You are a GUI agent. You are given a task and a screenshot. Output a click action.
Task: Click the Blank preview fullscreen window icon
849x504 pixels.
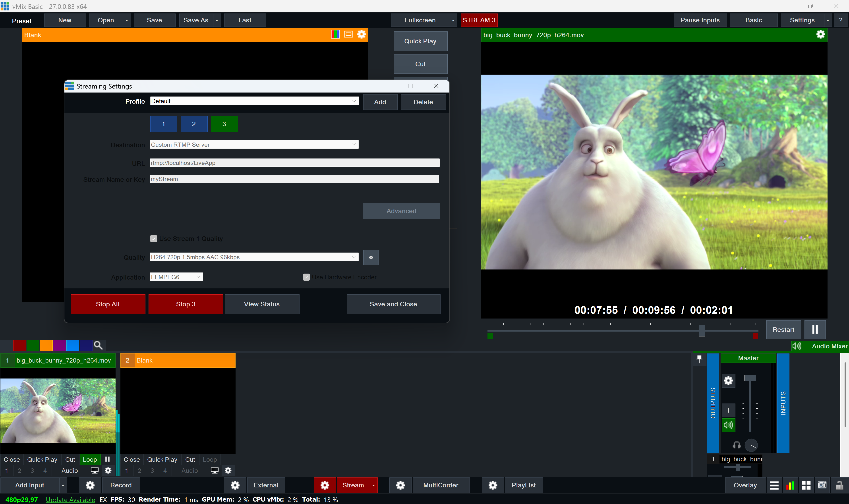tap(348, 34)
